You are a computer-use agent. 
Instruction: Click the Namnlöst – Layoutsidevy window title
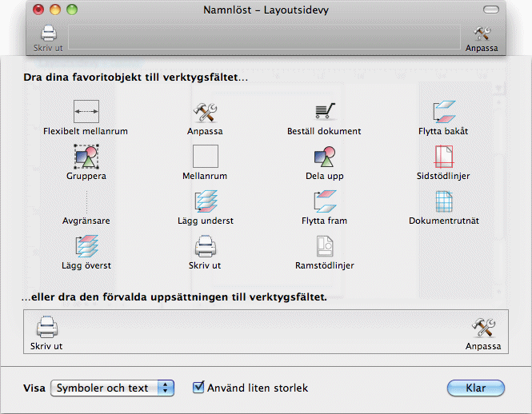266,10
